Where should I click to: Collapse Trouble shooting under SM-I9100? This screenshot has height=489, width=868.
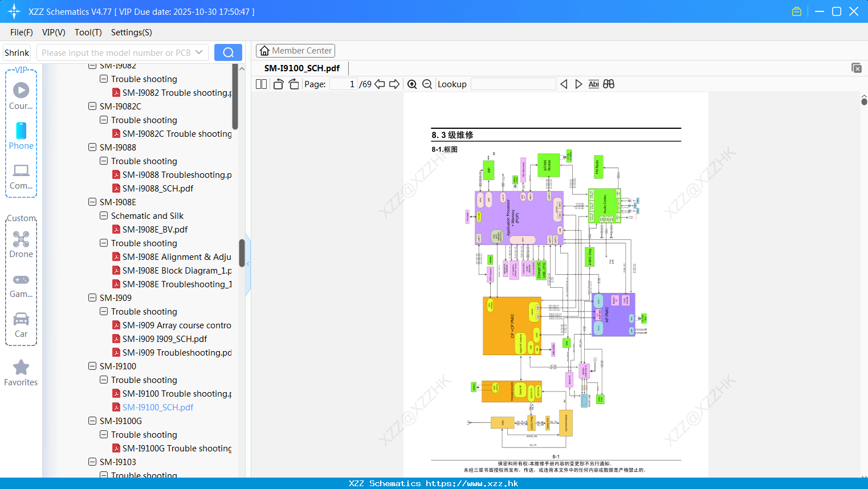pyautogui.click(x=104, y=380)
